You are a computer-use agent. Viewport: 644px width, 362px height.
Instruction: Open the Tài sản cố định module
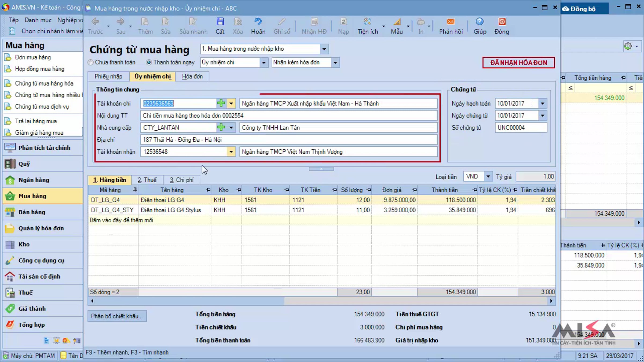coord(43,276)
